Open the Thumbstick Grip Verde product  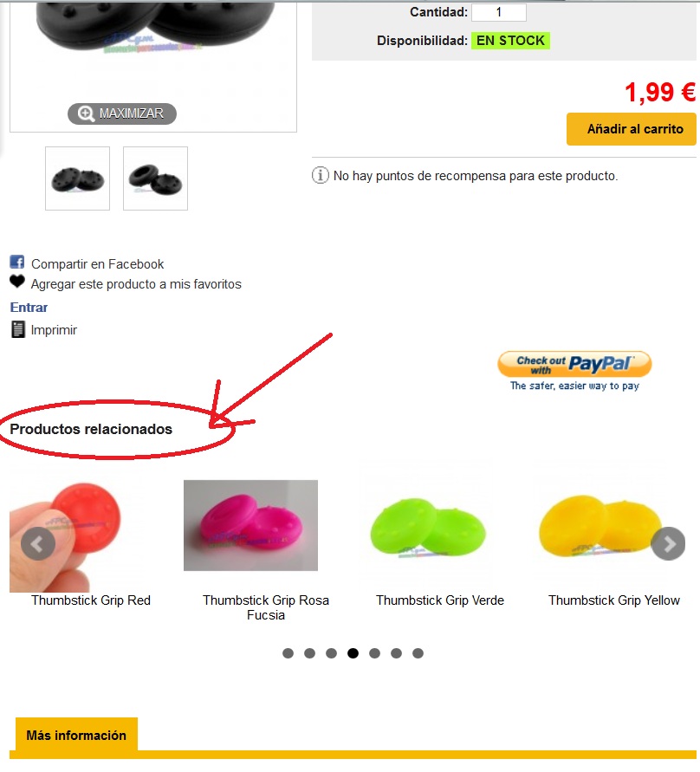click(x=440, y=600)
